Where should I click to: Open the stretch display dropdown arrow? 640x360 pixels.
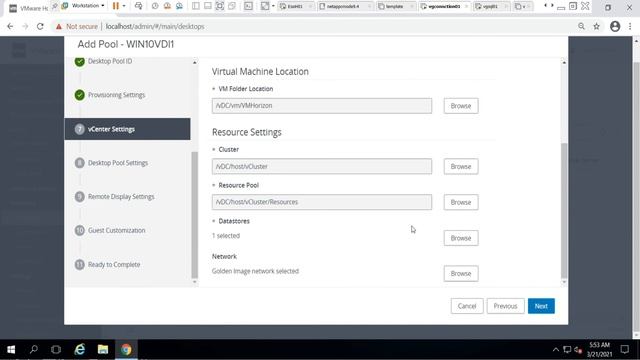[x=273, y=6]
